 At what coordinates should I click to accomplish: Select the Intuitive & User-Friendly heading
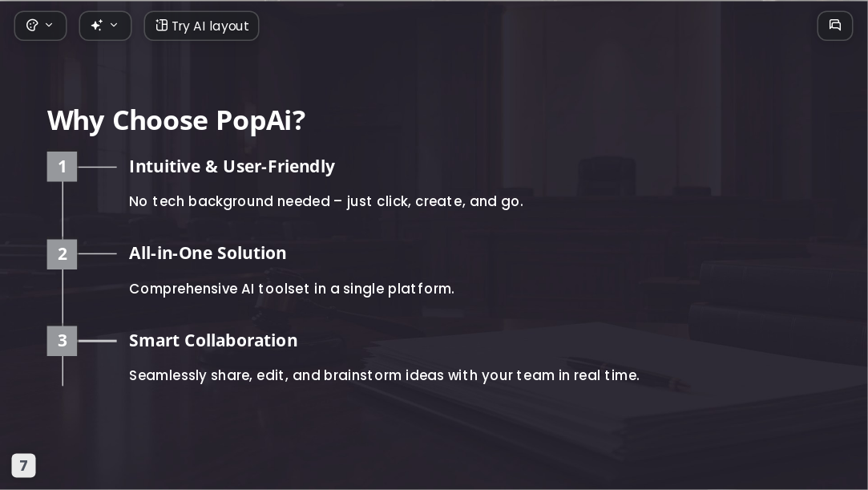click(x=232, y=167)
